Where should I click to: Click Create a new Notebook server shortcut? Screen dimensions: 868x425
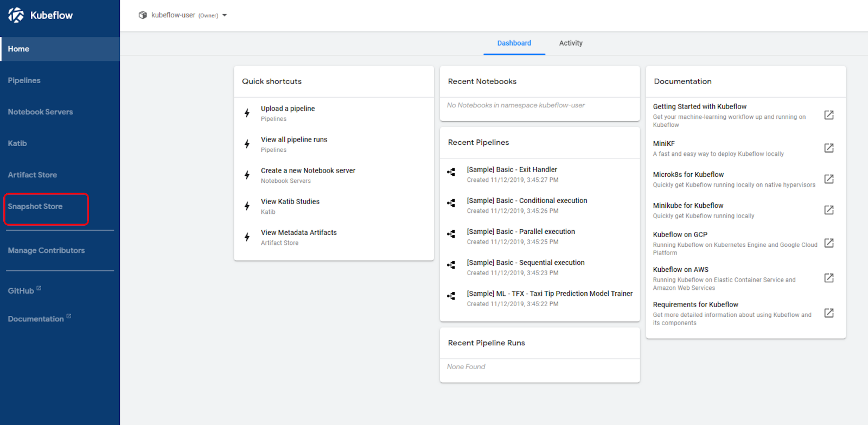(x=308, y=171)
